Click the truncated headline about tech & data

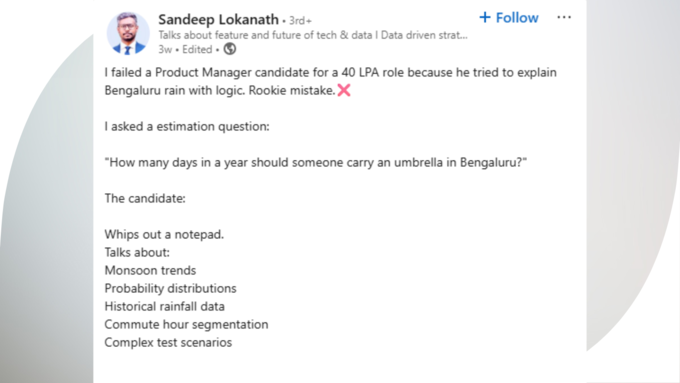pos(313,35)
